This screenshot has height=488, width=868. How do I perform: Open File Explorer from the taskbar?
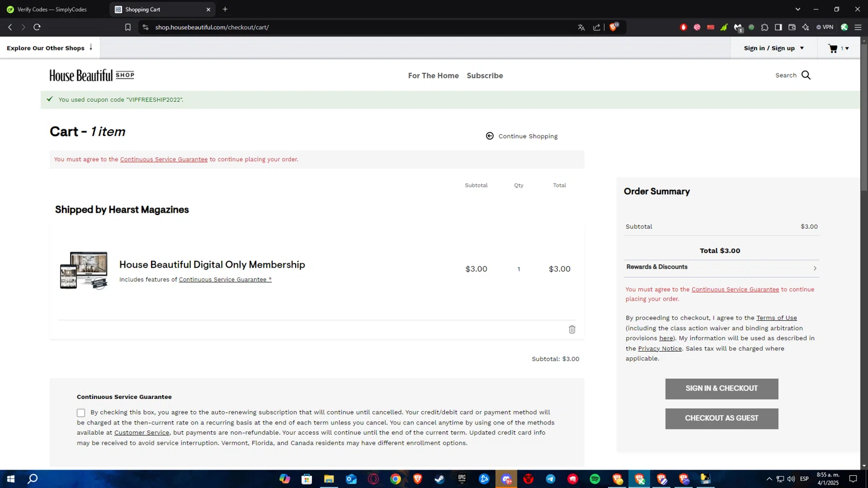(x=329, y=479)
